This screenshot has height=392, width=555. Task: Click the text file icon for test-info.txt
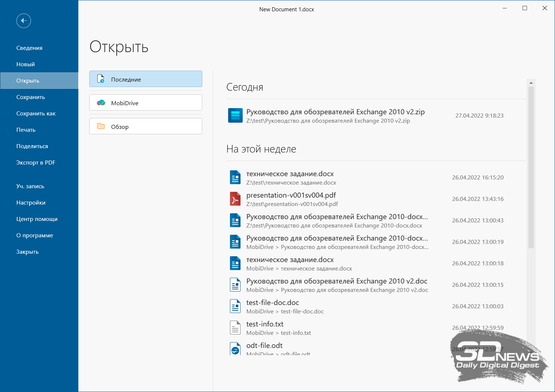(235, 328)
